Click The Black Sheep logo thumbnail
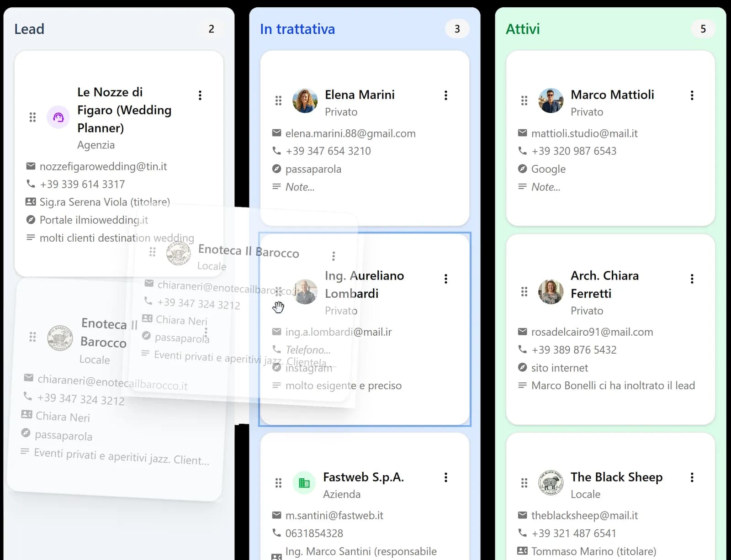The width and height of the screenshot is (731, 560). click(x=551, y=483)
